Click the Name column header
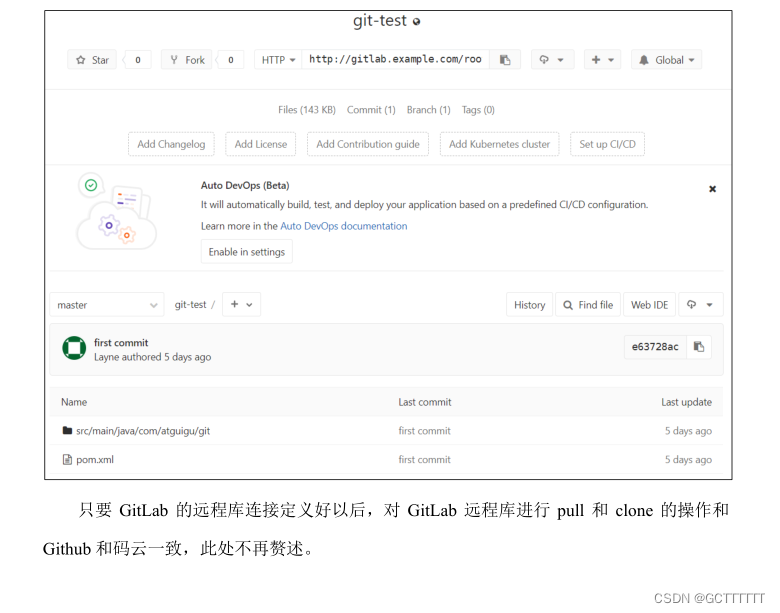Image resolution: width=780 pixels, height=613 pixels. (x=74, y=402)
